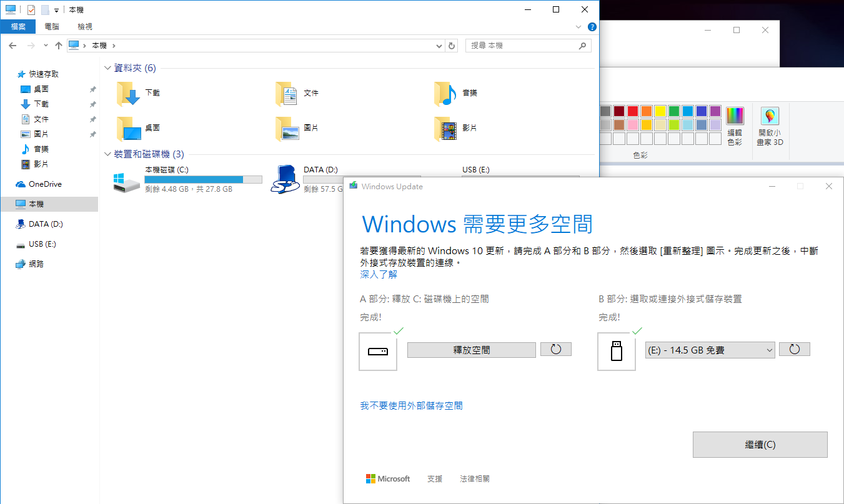Select 圖片 in the navigation sidebar
The image size is (844, 504).
41,134
